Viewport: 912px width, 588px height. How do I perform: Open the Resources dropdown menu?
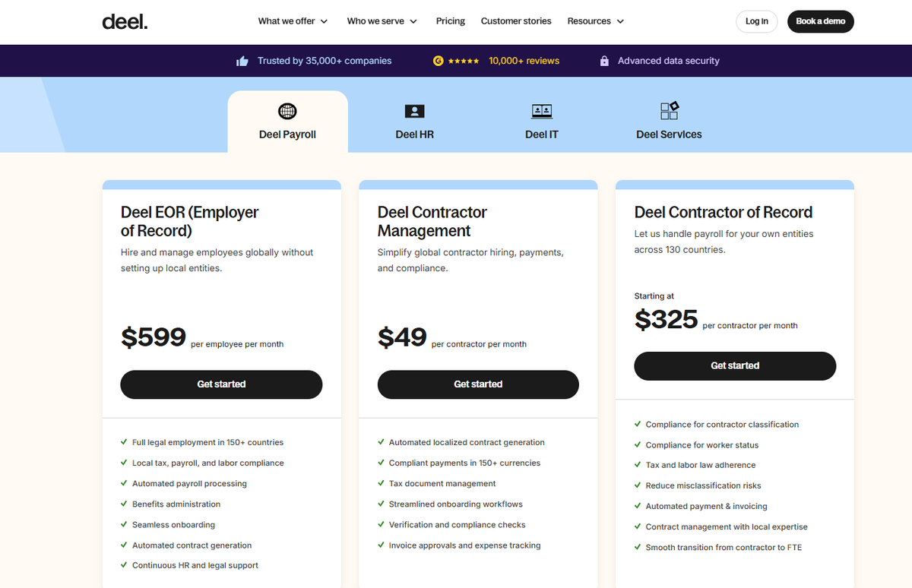pyautogui.click(x=595, y=21)
